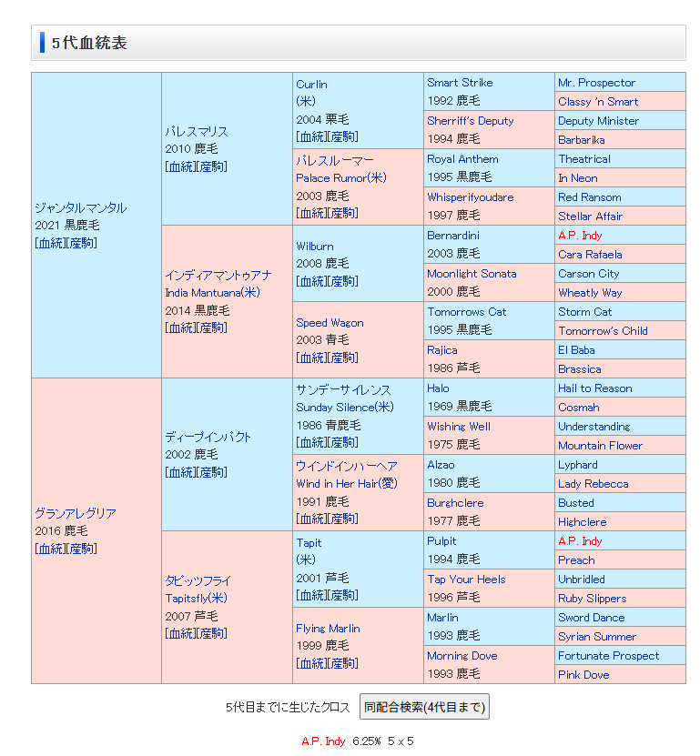Click the A.P. Indy link in cross summary

tap(323, 741)
